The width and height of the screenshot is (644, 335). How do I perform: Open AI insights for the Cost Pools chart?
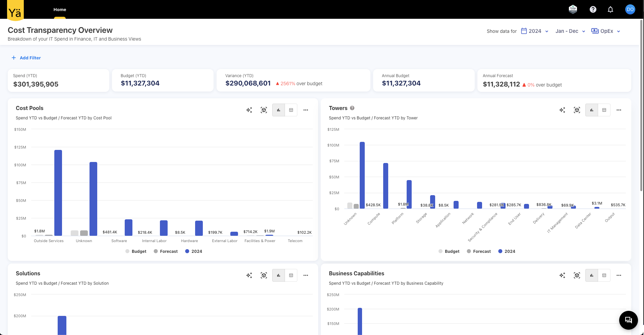[x=249, y=110]
